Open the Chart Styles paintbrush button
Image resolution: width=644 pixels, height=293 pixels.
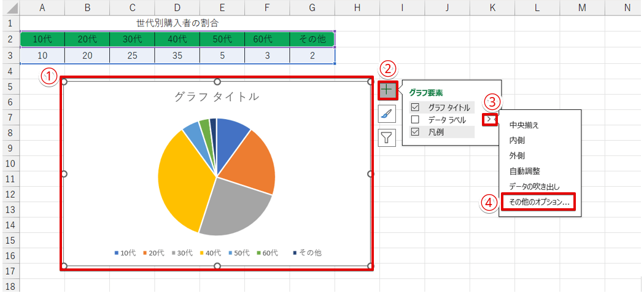tap(387, 114)
